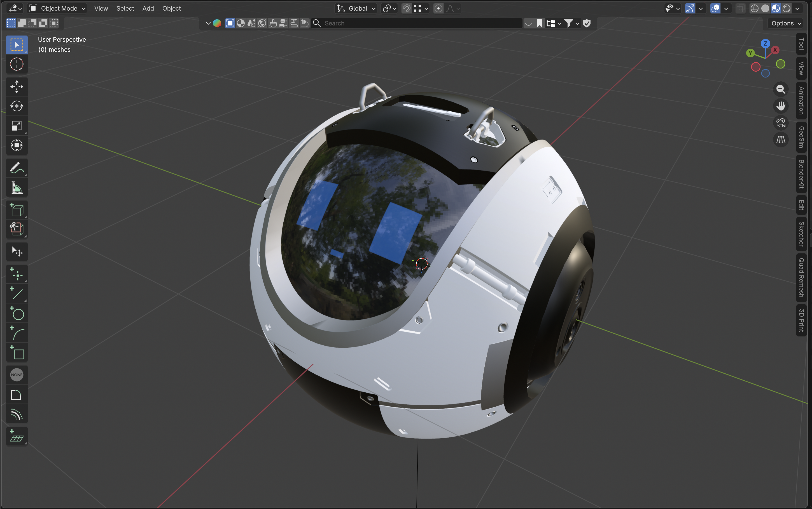
Task: Toggle proportional editing button
Action: pos(438,8)
